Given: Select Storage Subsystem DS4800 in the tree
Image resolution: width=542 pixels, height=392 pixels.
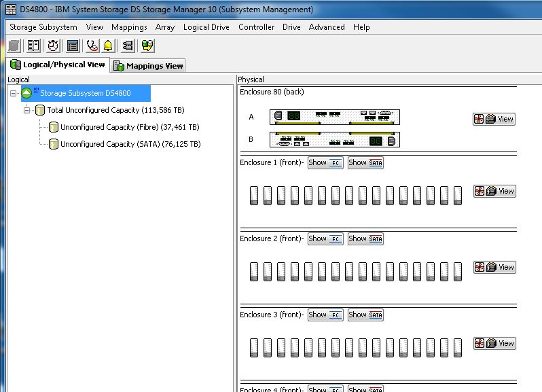Looking at the screenshot, I should [x=86, y=93].
